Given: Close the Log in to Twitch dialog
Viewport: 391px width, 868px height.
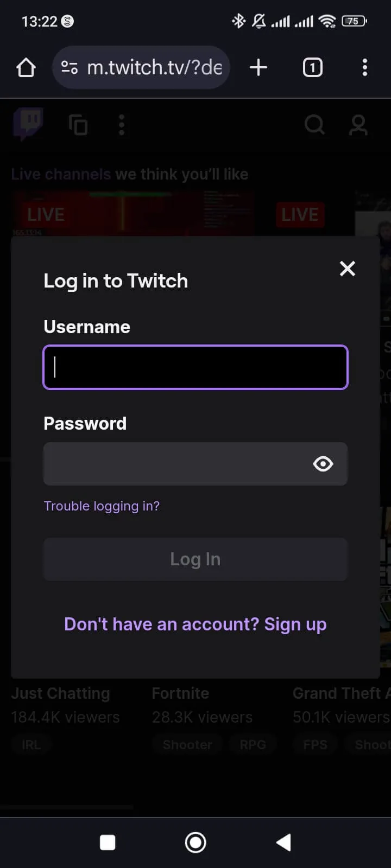Looking at the screenshot, I should [x=348, y=269].
